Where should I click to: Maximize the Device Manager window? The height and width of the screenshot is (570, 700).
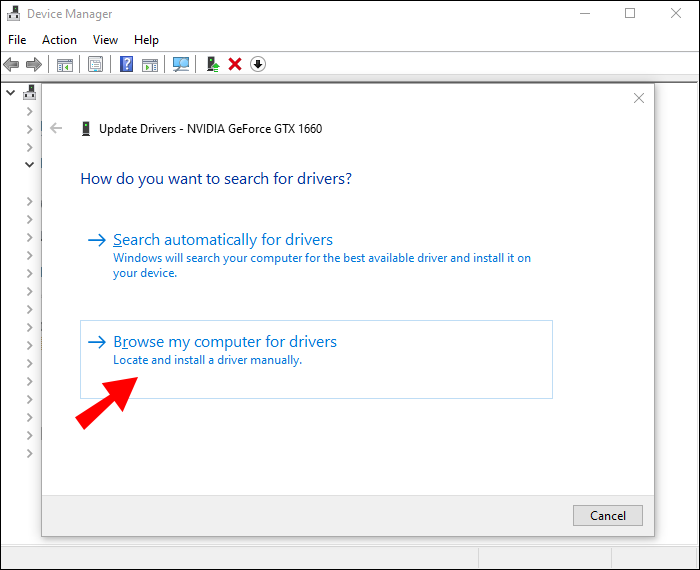coord(630,13)
